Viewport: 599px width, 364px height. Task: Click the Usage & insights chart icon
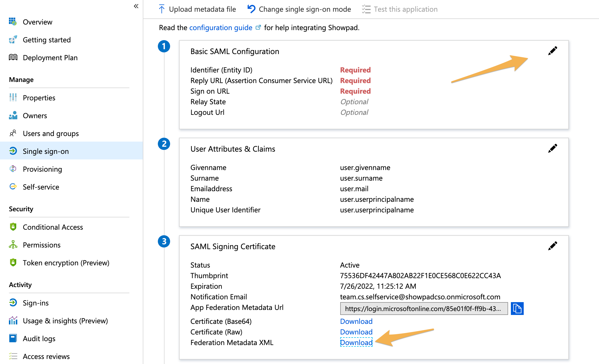(x=13, y=321)
